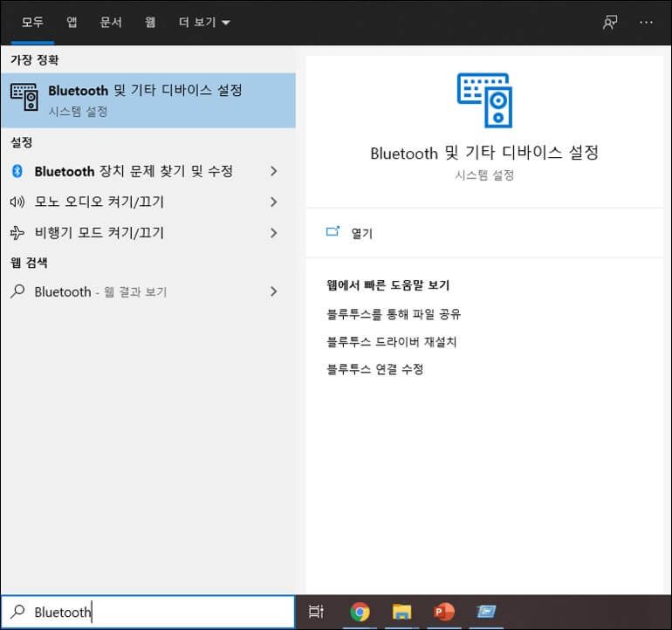Viewport: 672px width, 630px height.
Task: Click the search magnifier in the taskbar box
Action: tap(18, 612)
